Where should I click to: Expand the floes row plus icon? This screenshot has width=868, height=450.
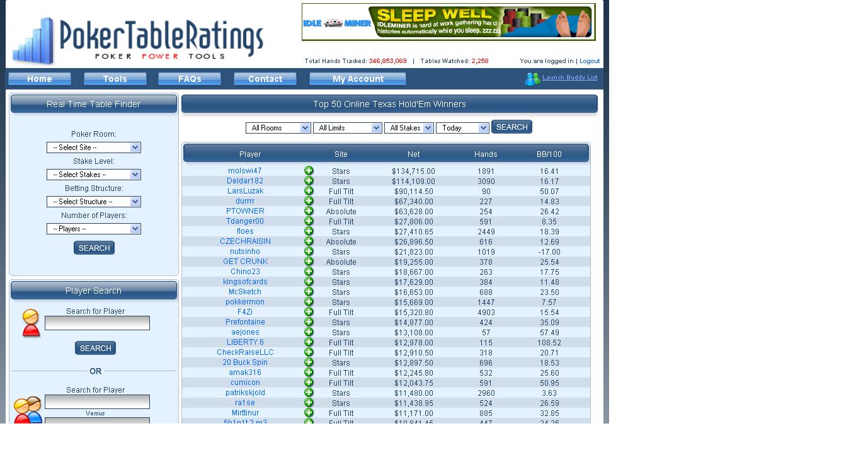309,231
